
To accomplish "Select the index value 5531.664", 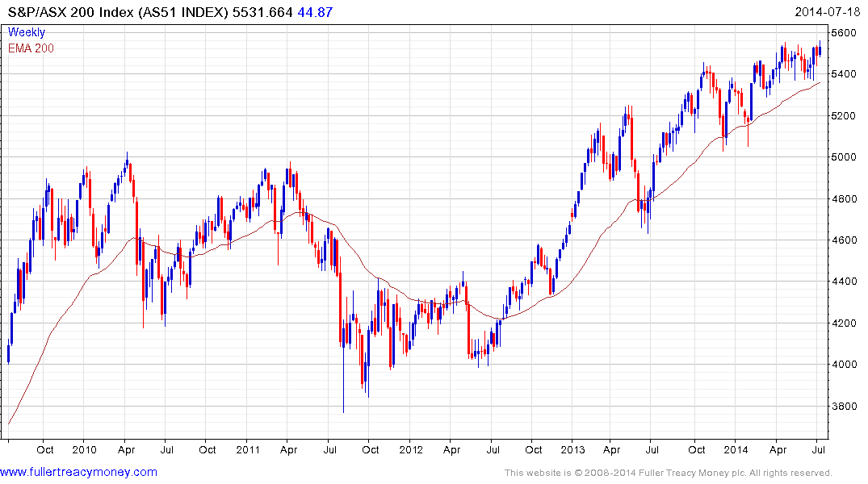I will [x=262, y=12].
